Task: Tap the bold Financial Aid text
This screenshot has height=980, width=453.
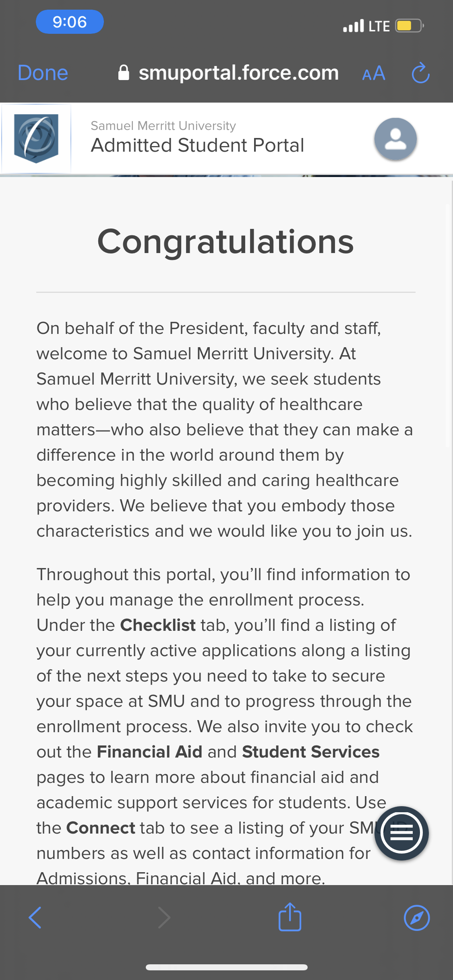Action: point(149,752)
